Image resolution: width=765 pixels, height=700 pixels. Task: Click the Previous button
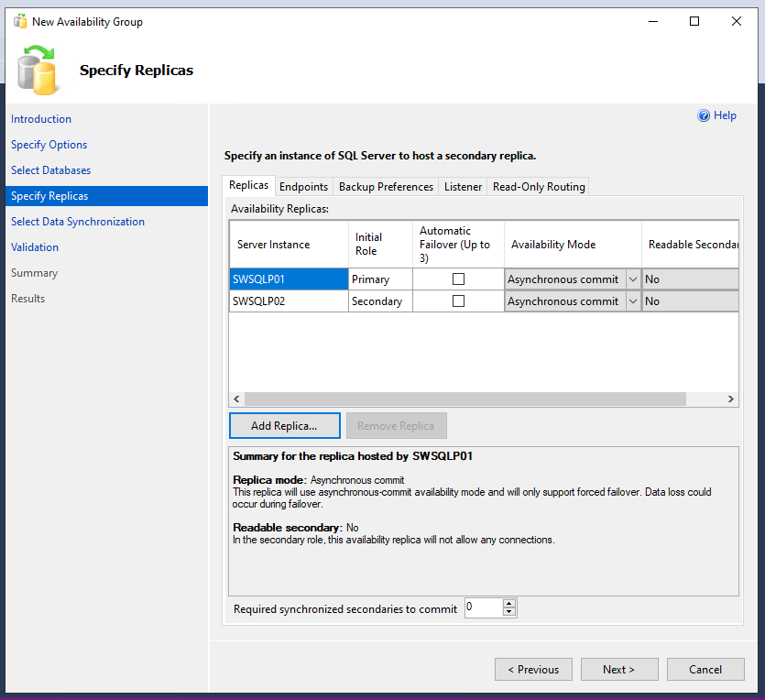tap(533, 669)
